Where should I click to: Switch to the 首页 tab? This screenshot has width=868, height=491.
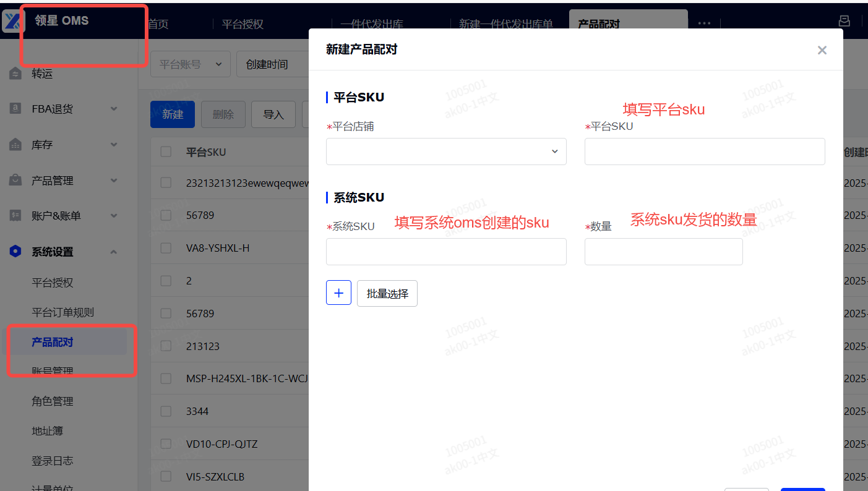coord(158,24)
